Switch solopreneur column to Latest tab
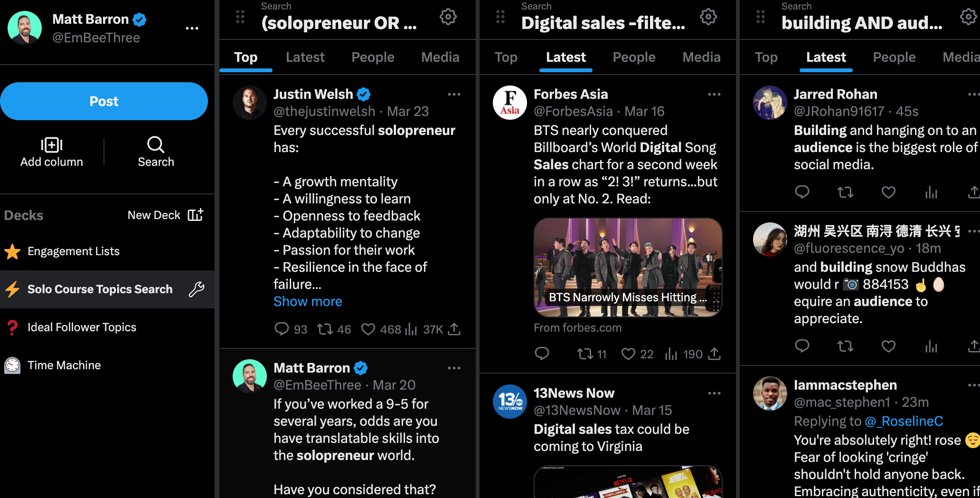 tap(305, 57)
